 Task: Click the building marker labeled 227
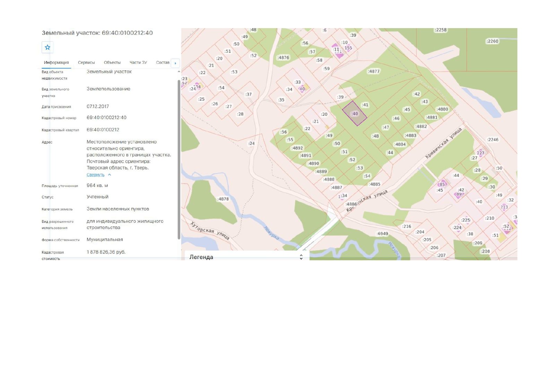pos(480,153)
